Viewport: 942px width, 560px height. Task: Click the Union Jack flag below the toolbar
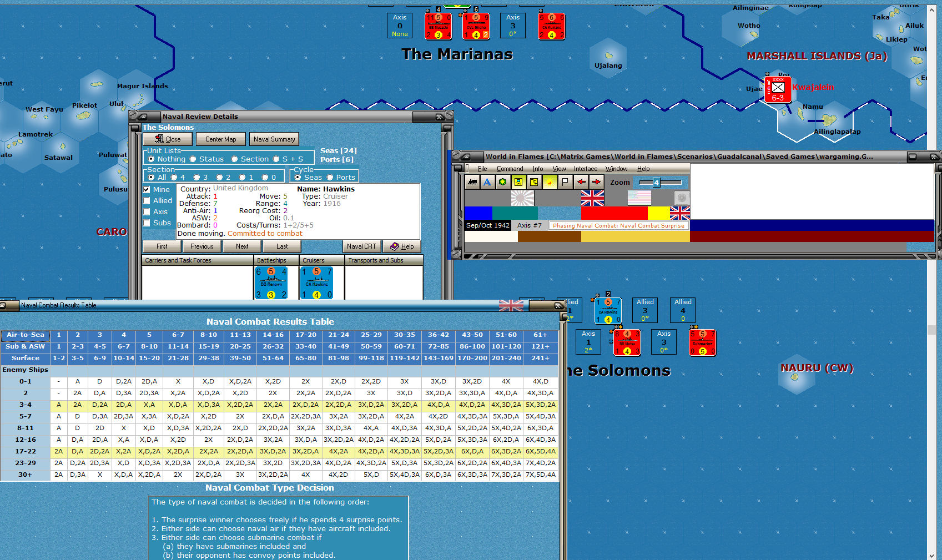point(592,198)
